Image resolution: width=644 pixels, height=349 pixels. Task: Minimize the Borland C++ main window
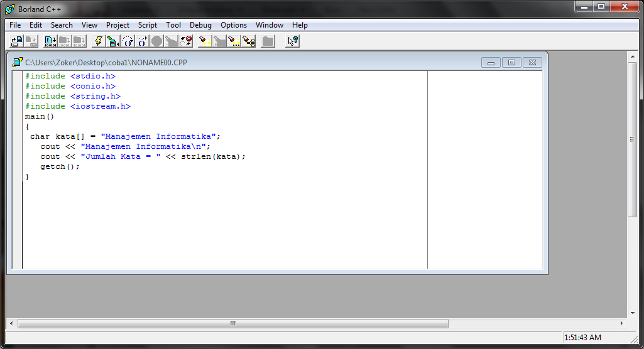click(584, 7)
